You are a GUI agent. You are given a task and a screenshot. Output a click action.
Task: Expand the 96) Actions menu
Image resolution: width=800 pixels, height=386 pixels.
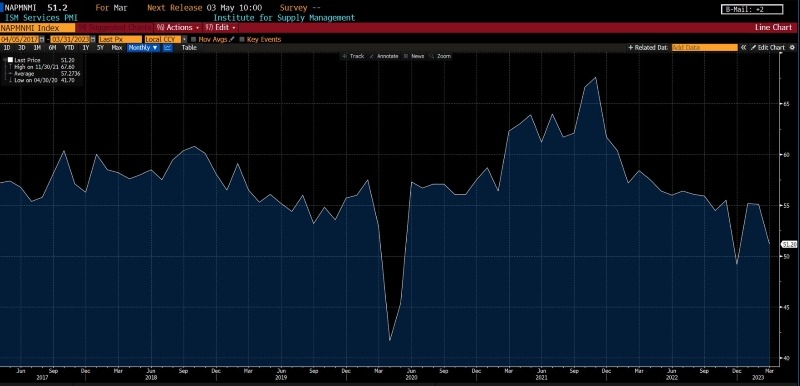click(178, 28)
